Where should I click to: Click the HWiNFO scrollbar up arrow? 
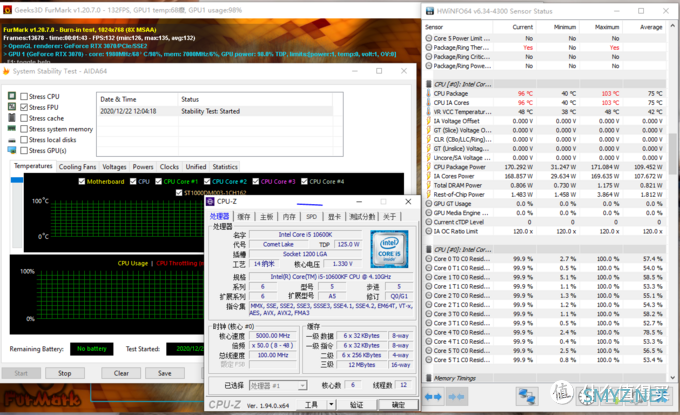pyautogui.click(x=672, y=26)
